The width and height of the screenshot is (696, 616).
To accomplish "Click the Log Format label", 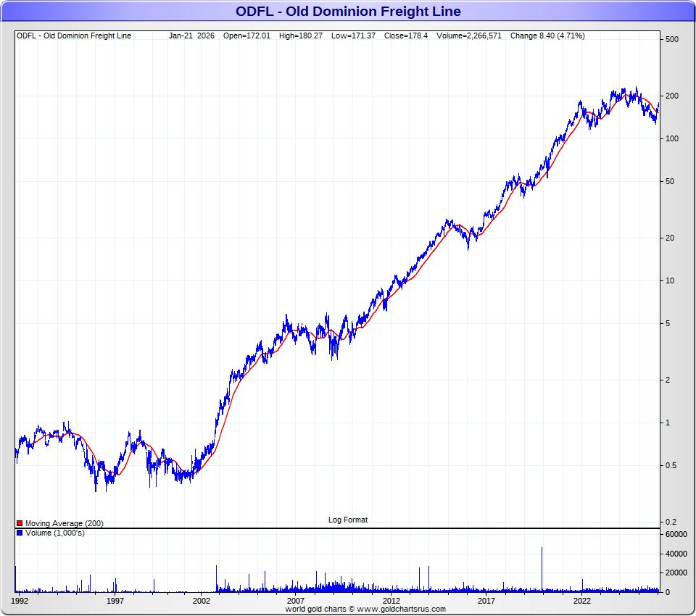I will coord(348,520).
